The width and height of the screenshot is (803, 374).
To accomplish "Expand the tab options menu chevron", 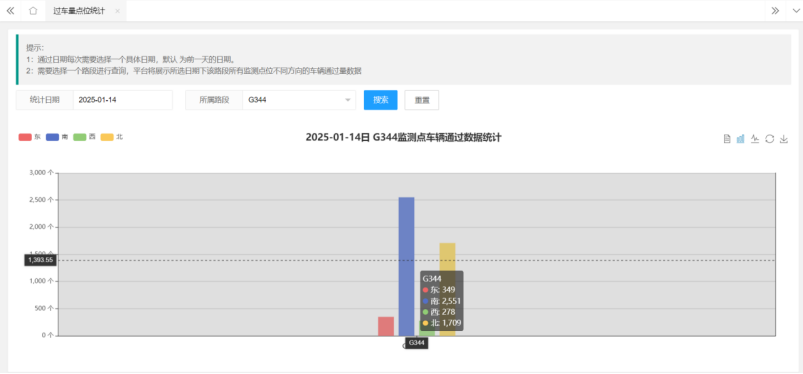I will tap(794, 11).
